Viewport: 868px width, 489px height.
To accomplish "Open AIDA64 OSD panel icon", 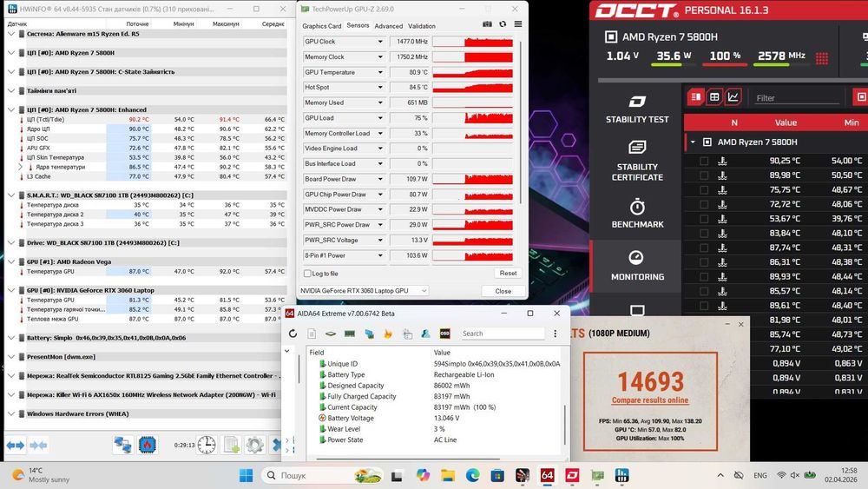I will (444, 334).
